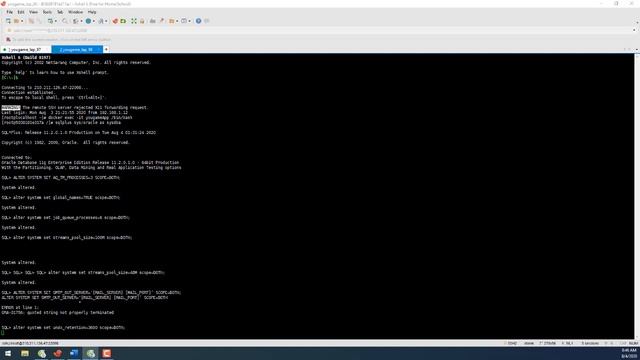The image size is (640, 360).
Task: Click the Copy toolbar icon
Action: [x=31, y=21]
